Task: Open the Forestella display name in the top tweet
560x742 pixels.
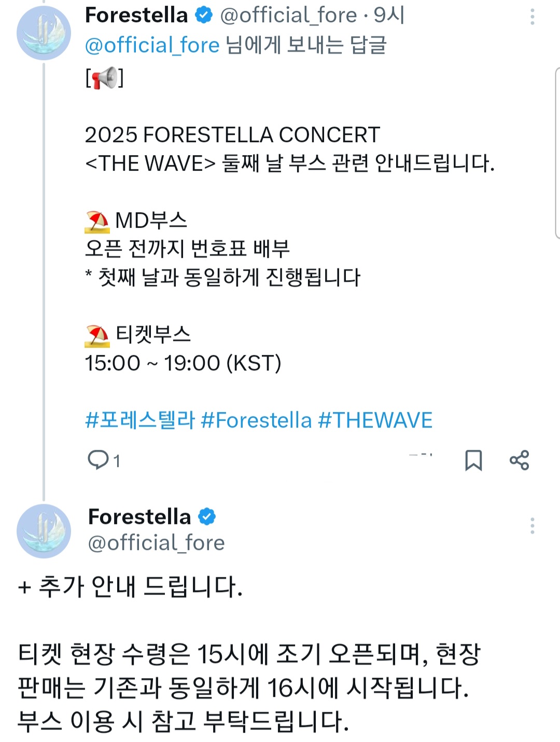Action: click(136, 16)
